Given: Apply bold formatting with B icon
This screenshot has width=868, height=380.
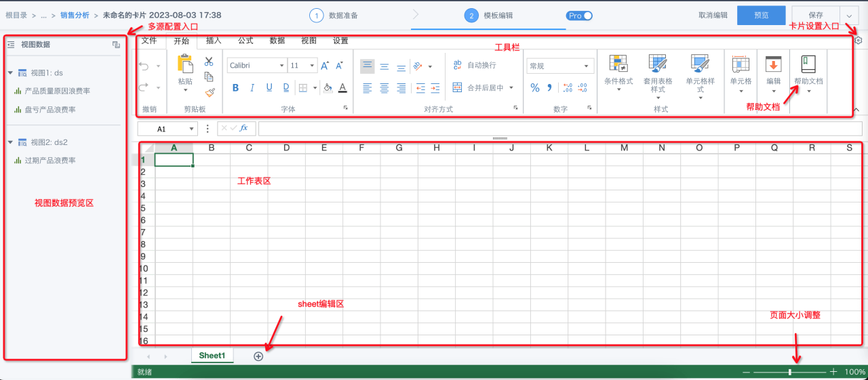Looking at the screenshot, I should 235,87.
